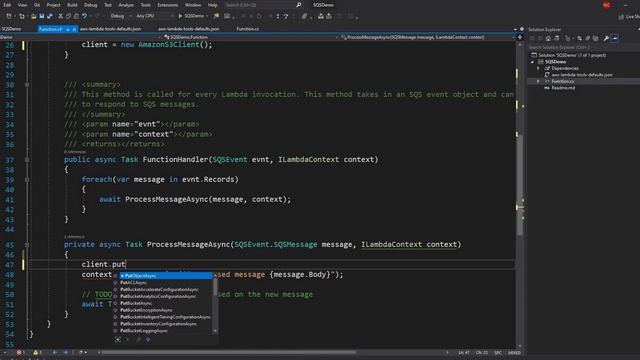The height and width of the screenshot is (360, 640).
Task: Click the Properties wrench icon in Solution Explorer
Action: coord(606,38)
